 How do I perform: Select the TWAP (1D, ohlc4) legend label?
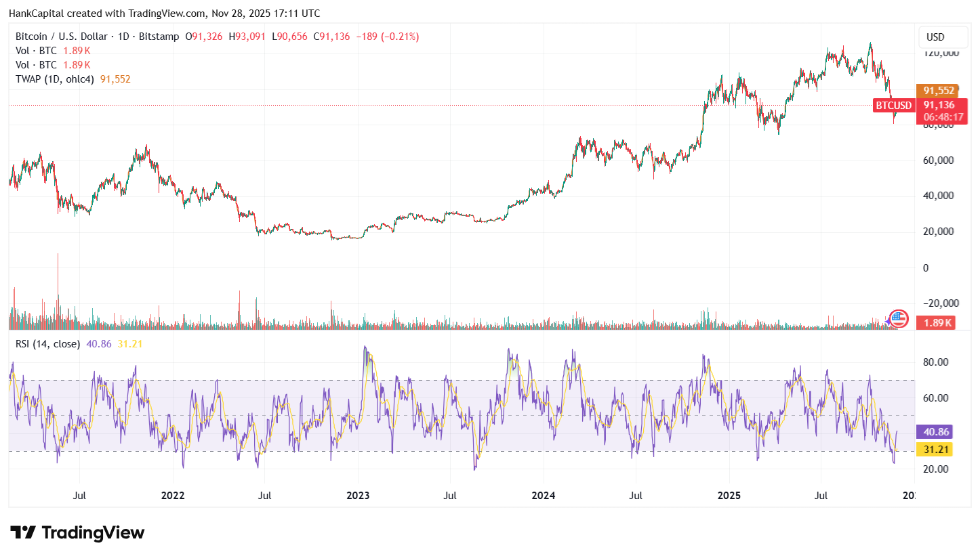pyautogui.click(x=56, y=79)
